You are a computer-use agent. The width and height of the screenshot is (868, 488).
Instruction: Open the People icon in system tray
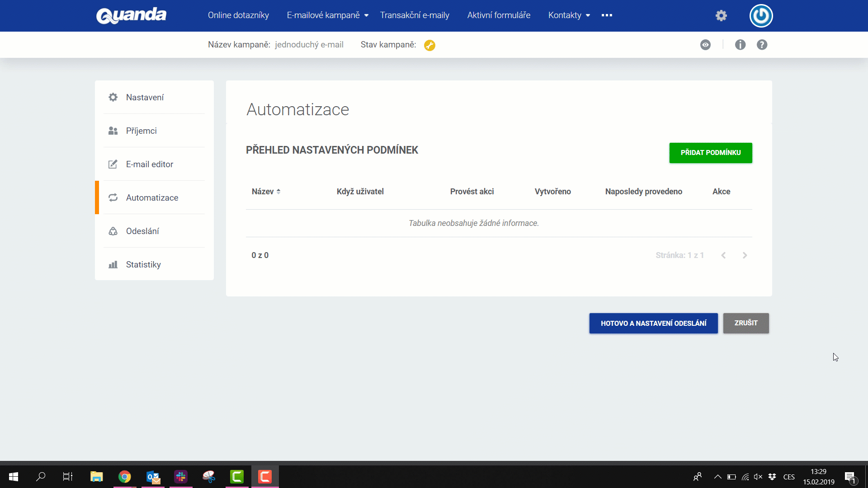tap(698, 477)
